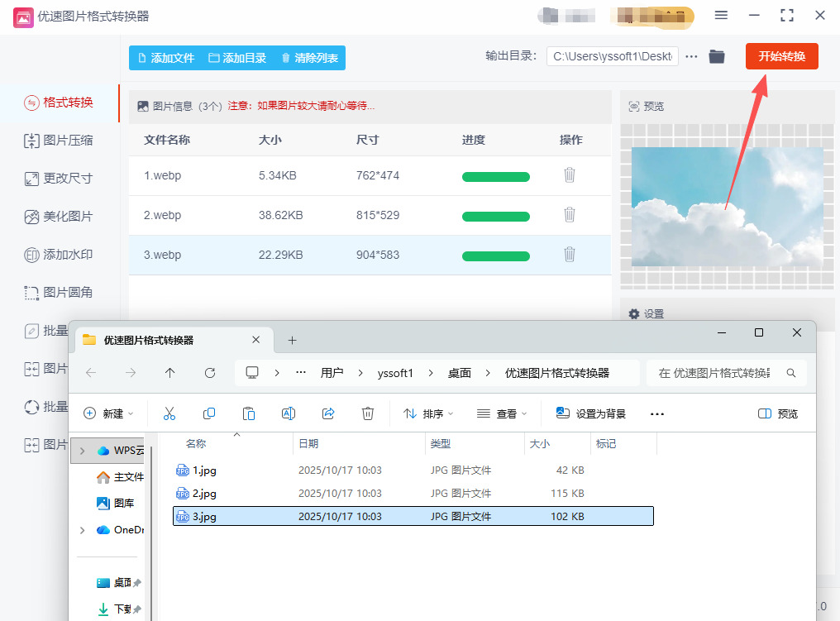Viewport: 840px width, 621px height.
Task: Click the Explorer toolbar delete trash icon
Action: point(368,413)
